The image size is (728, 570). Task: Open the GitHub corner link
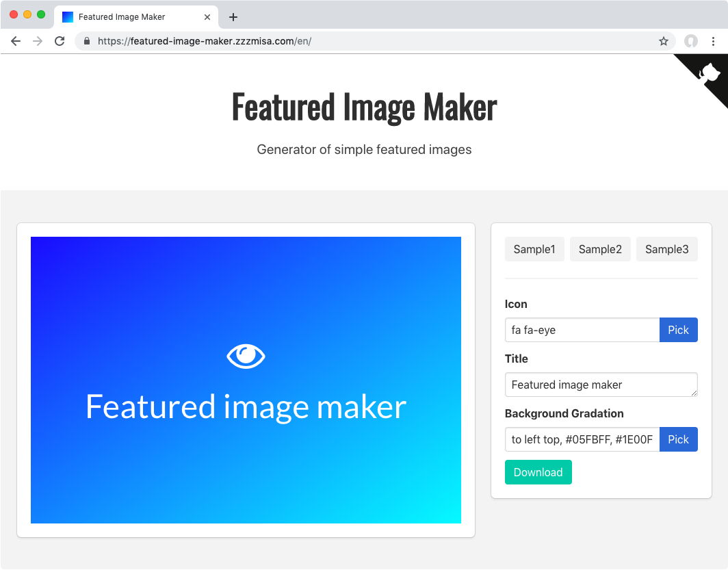[x=709, y=73]
